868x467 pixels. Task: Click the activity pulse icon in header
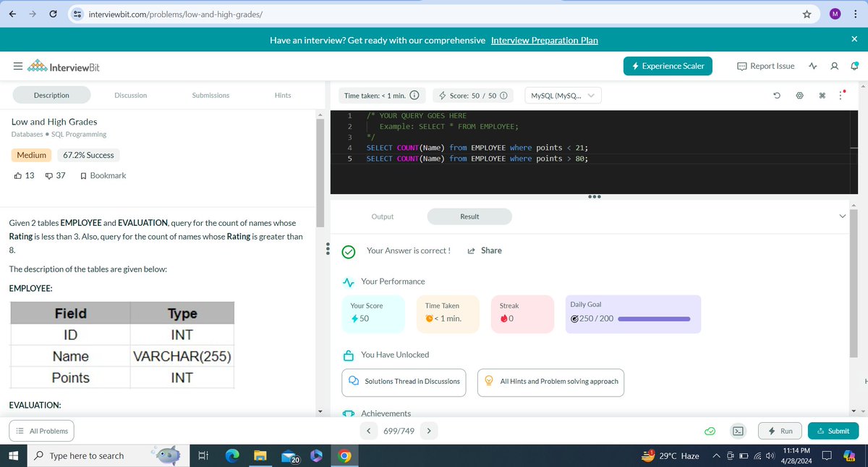point(813,66)
